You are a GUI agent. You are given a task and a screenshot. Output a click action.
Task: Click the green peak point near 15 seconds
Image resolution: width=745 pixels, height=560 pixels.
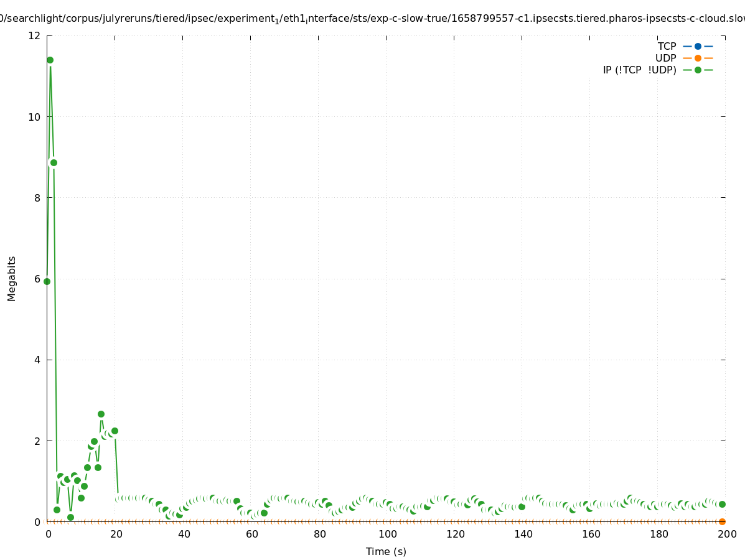pyautogui.click(x=101, y=414)
